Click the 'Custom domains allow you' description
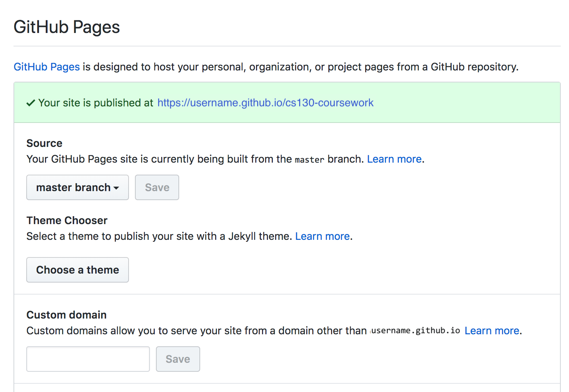Viewport: 569px width, 392px height. point(196,331)
